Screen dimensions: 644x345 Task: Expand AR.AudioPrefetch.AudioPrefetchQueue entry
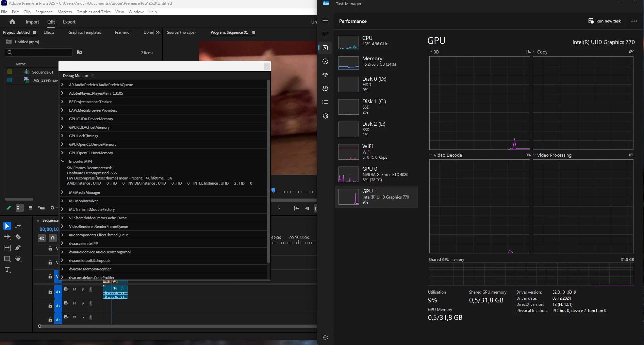(63, 84)
